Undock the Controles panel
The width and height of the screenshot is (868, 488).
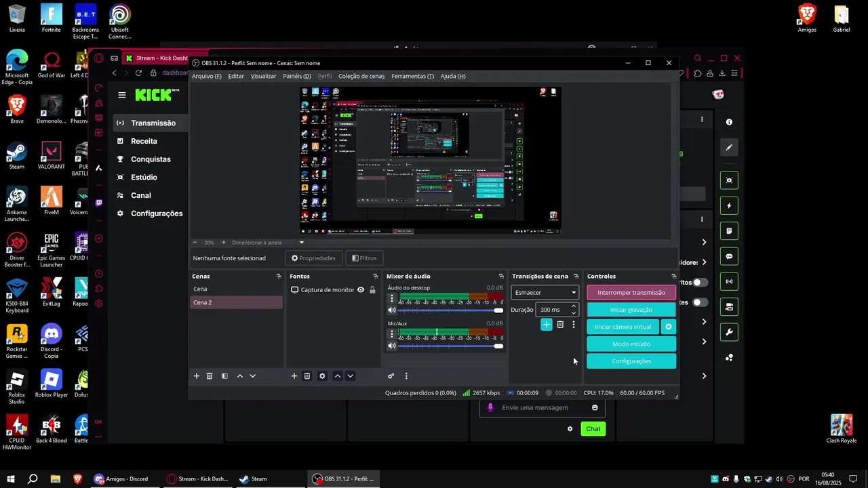pos(673,276)
